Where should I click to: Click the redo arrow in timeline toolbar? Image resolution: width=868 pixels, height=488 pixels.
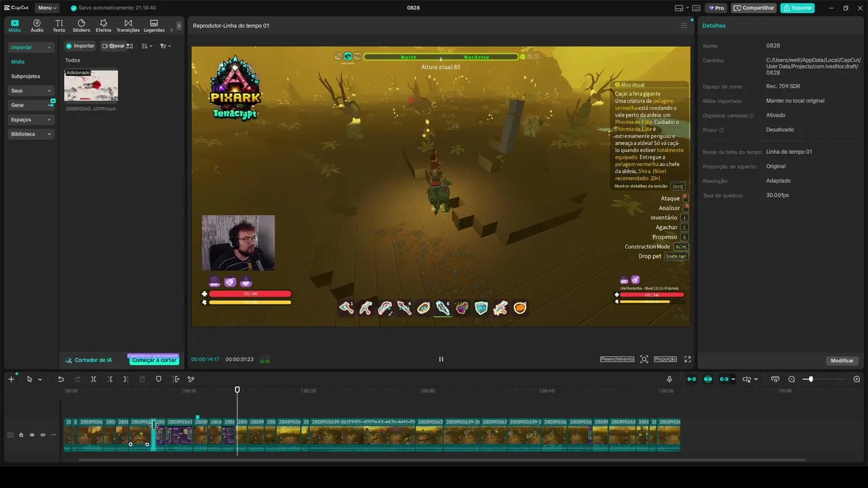[x=77, y=379]
